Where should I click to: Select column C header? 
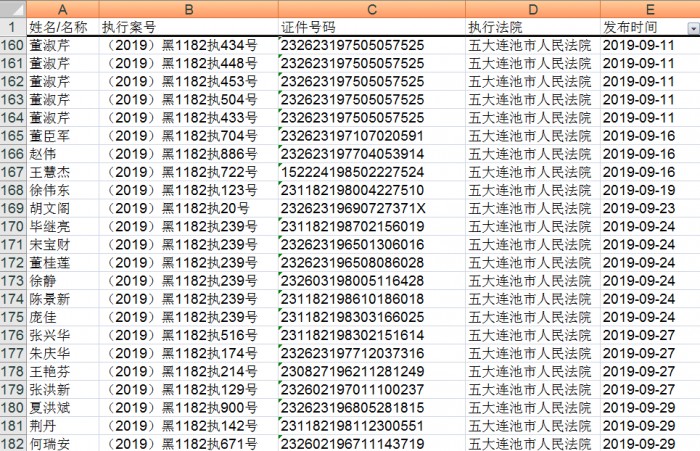point(371,9)
